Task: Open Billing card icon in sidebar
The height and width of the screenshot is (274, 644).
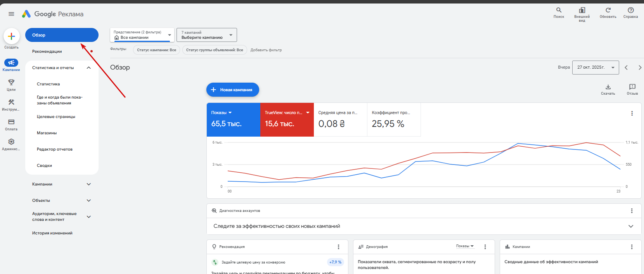Action: (x=11, y=122)
